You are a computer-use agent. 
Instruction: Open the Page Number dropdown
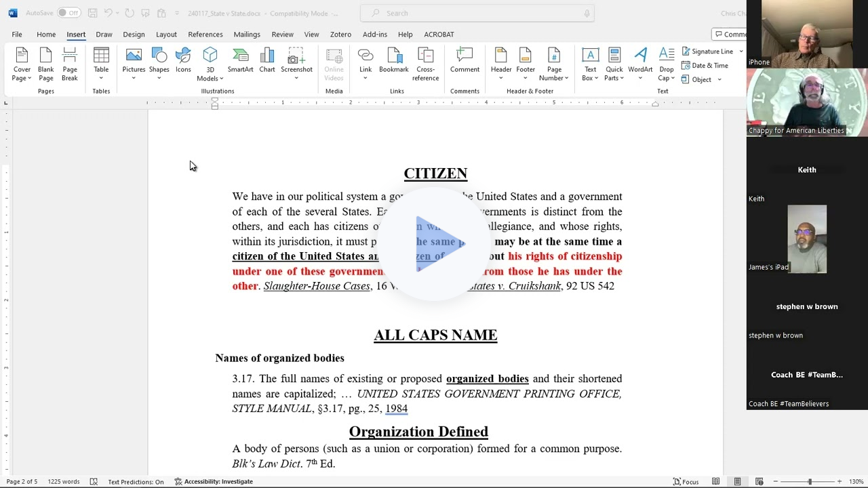[x=554, y=65]
